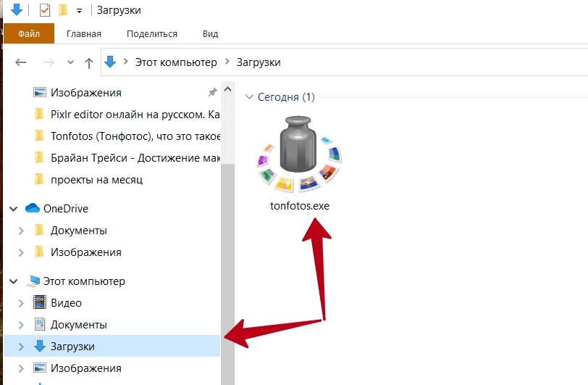
Task: Expand Изображения under Этот компьютер
Action: (x=22, y=368)
